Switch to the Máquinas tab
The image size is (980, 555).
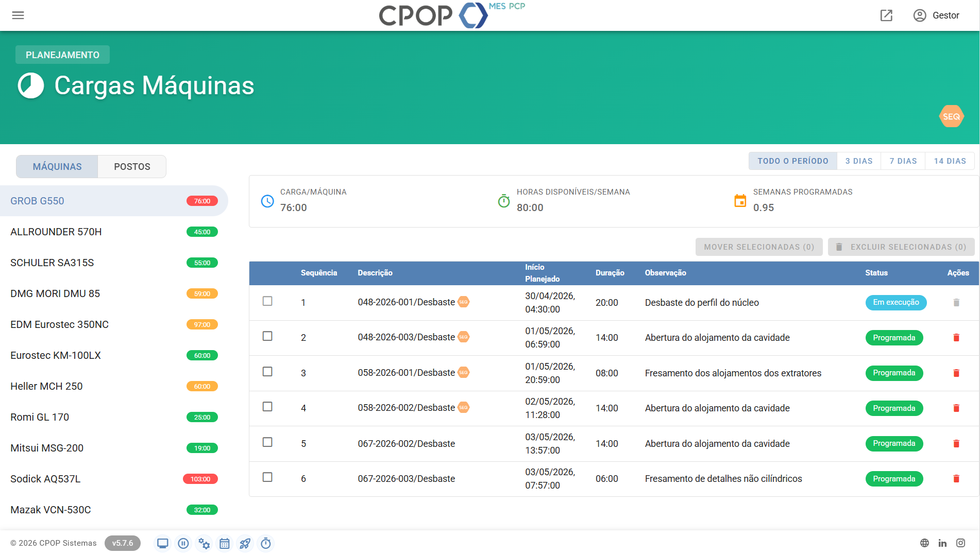[57, 167]
